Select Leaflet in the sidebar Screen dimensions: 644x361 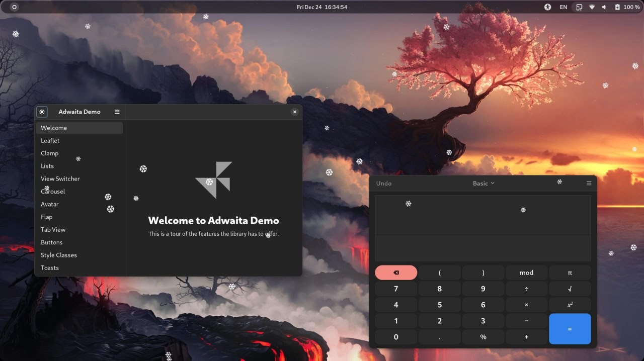[x=50, y=141]
